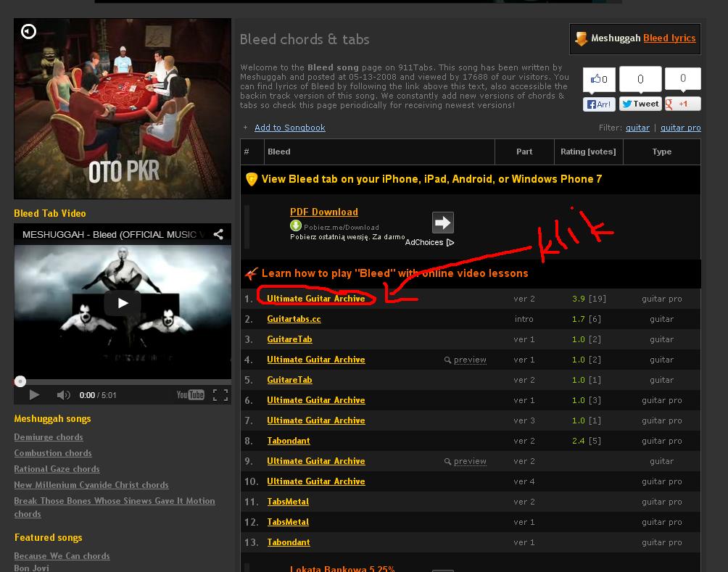
Task: Open row 12 TabsMetal ver 1
Action: tap(288, 522)
